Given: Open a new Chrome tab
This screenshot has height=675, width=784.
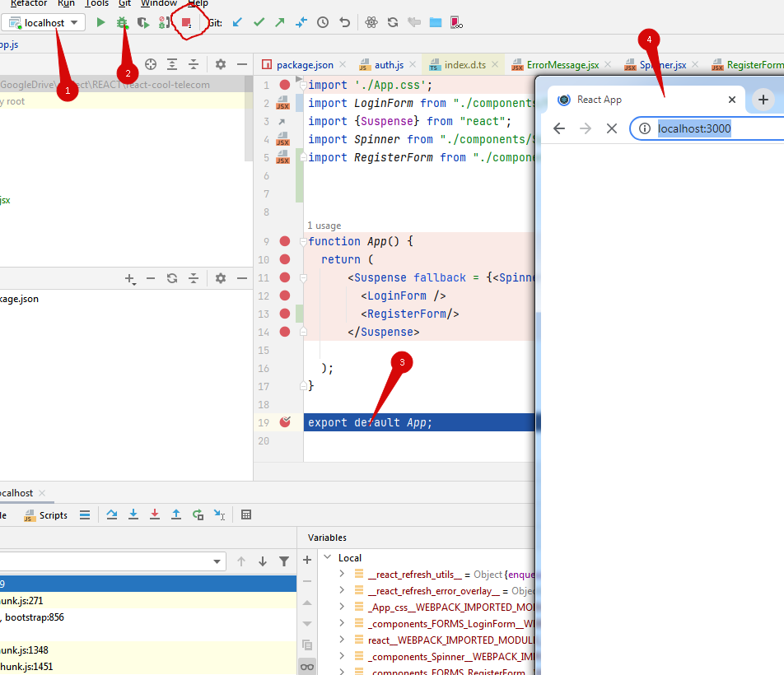Looking at the screenshot, I should point(763,100).
